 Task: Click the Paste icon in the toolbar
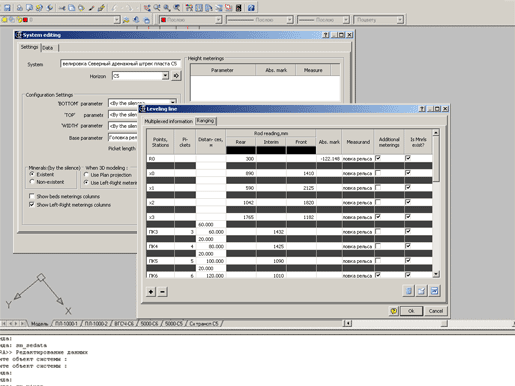81,7
